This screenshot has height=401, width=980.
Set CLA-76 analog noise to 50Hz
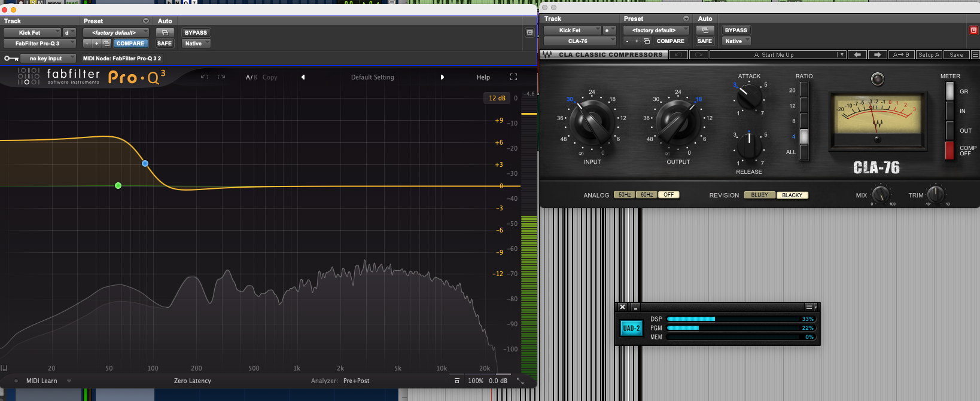[x=625, y=195]
